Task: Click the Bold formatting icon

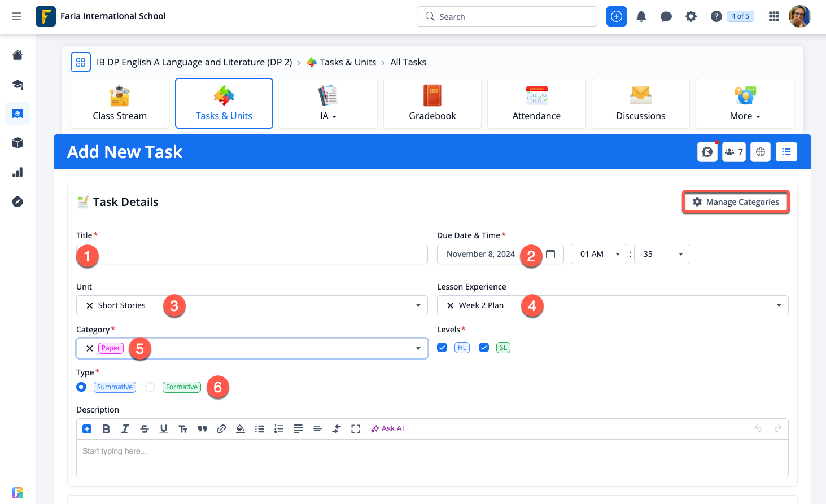Action: pos(106,429)
